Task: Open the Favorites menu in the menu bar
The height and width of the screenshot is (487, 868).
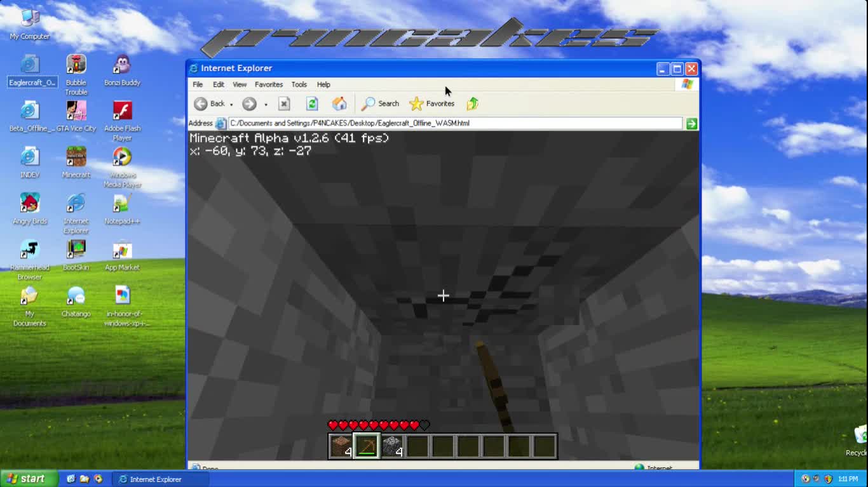Action: tap(269, 84)
